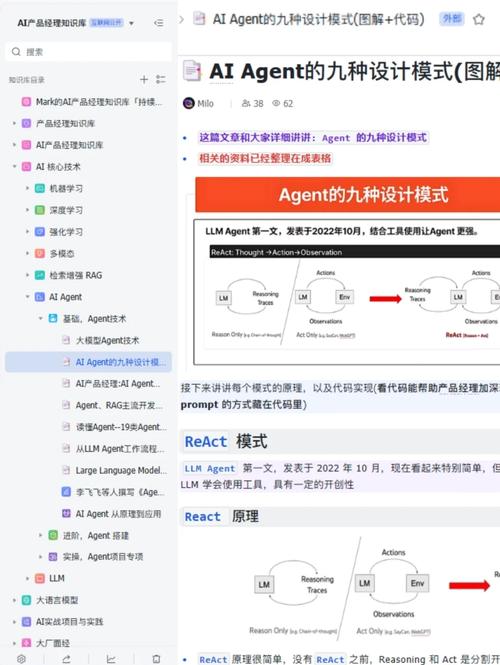Expand the 检索增强 RAG node arrow

[x=27, y=275]
